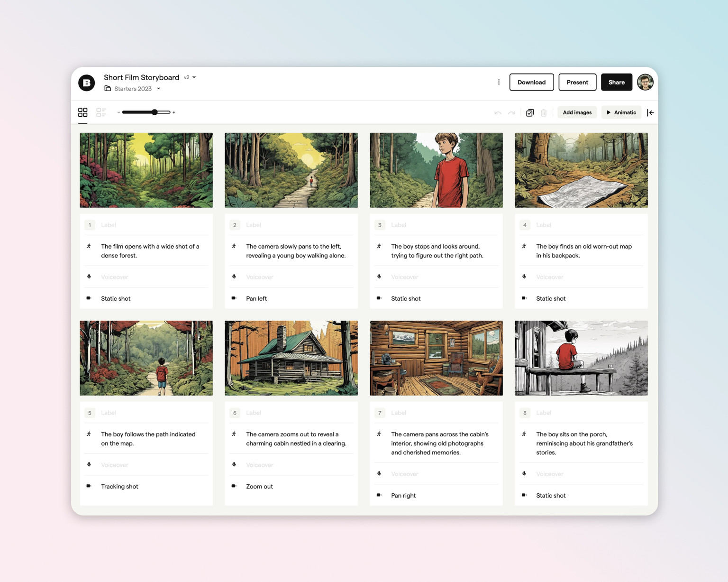Adjust the zoom slider

[x=155, y=112]
